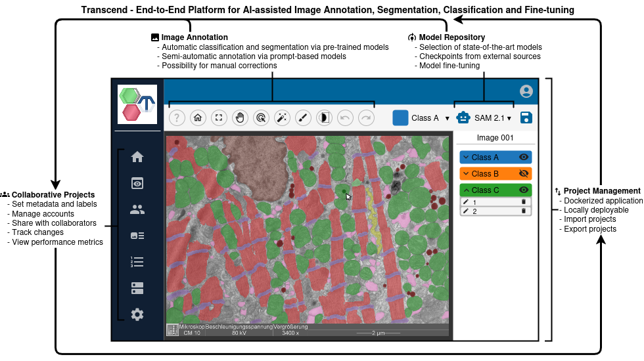This screenshot has width=644, height=361.
Task: Show Class B via crossed-out eye icon
Action: (524, 174)
